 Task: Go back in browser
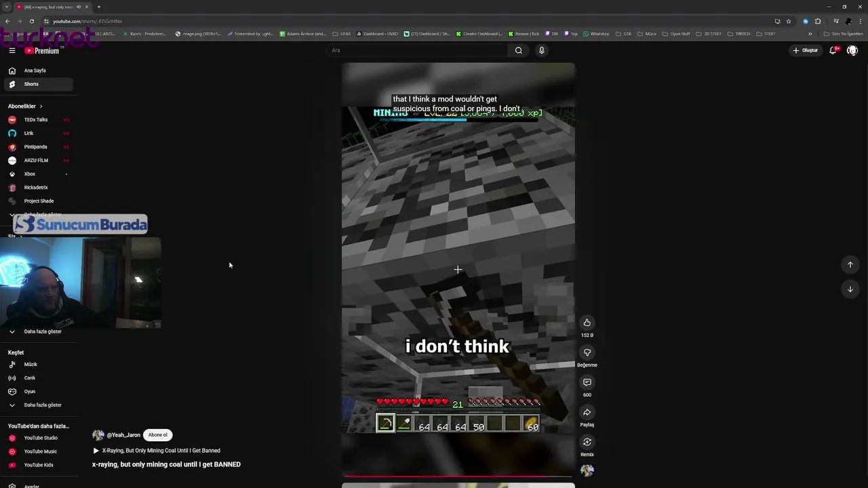click(x=7, y=21)
